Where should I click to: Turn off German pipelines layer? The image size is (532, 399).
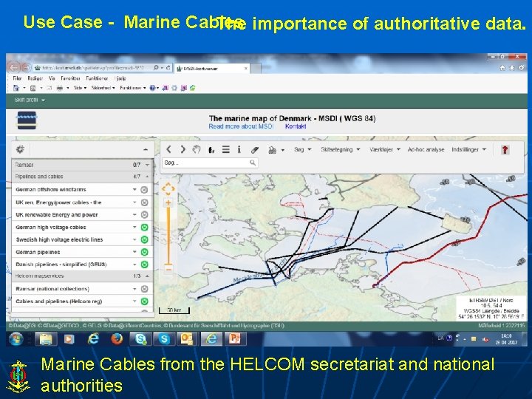[144, 252]
